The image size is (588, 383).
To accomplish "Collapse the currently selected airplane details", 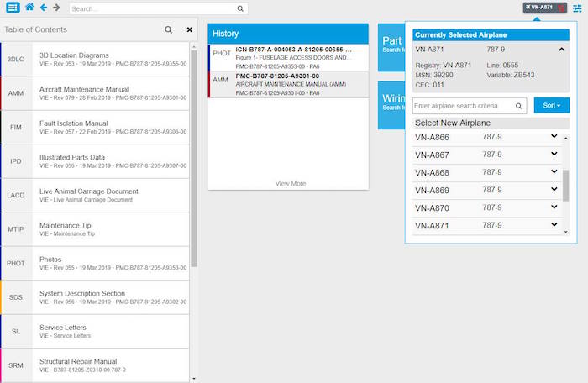I will coord(561,50).
